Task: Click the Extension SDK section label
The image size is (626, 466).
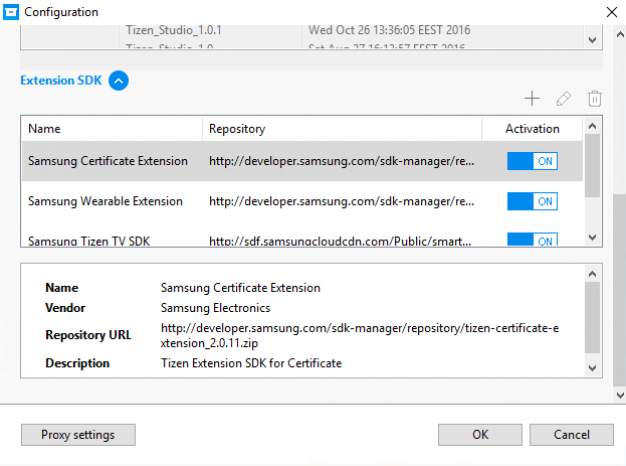Action: tap(62, 81)
